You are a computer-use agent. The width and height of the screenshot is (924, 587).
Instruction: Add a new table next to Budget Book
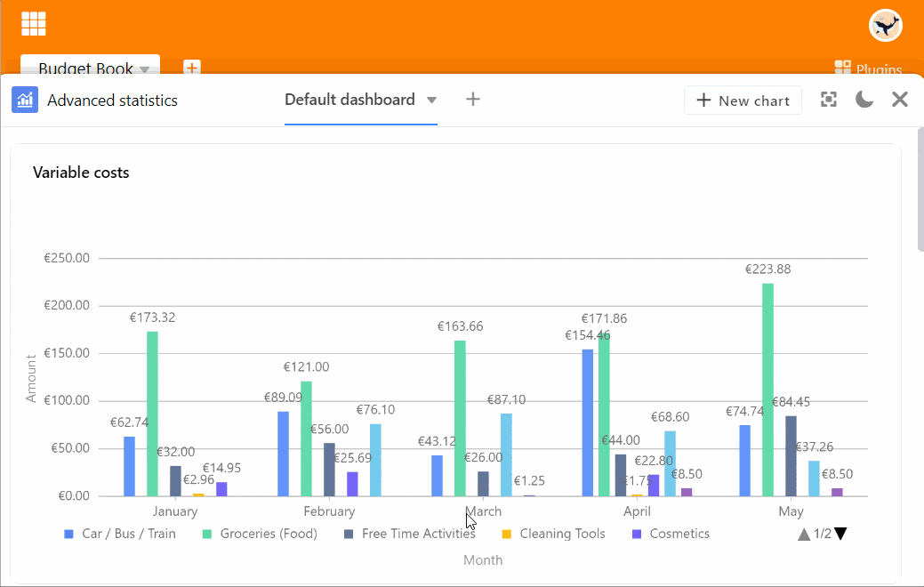(x=191, y=68)
